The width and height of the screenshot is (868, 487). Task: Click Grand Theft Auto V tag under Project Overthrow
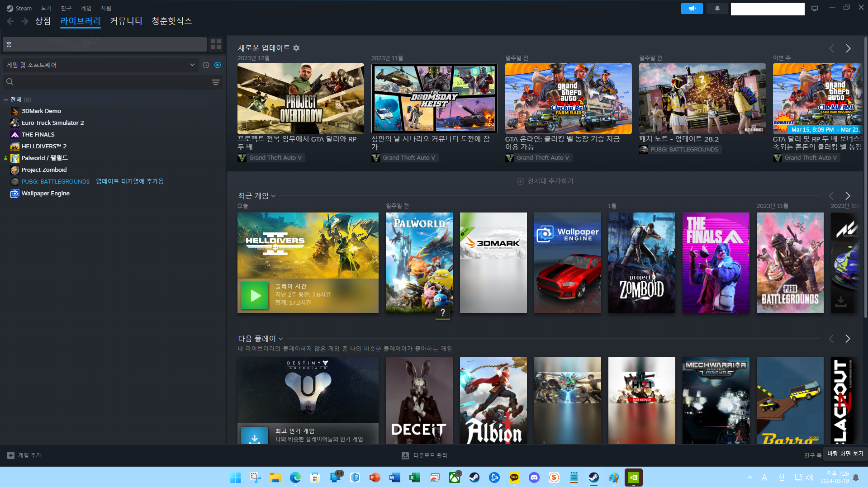click(271, 158)
